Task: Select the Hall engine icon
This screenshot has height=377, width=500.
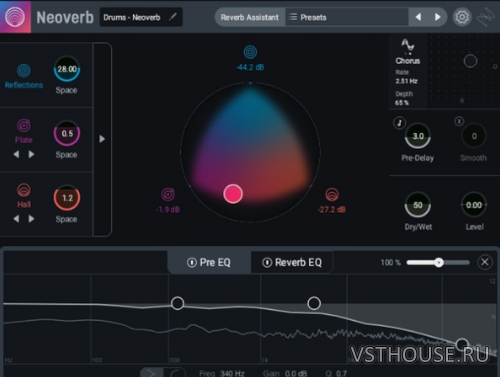Action: (x=24, y=190)
